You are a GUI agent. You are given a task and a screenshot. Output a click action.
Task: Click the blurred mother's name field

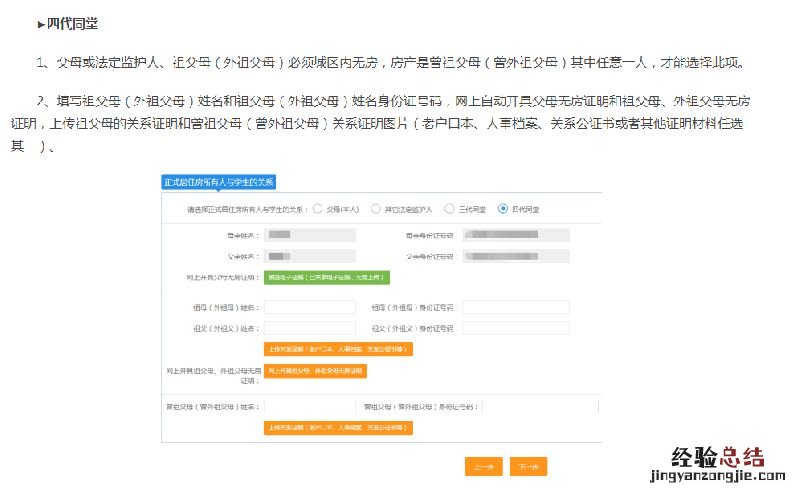pos(309,235)
